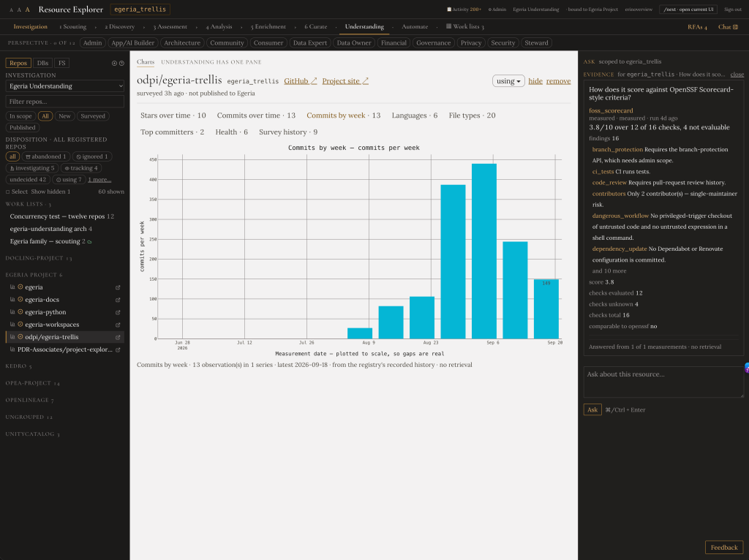749x560 pixels.
Task: Click check badge beside egeria-workspaces
Action: point(20,324)
